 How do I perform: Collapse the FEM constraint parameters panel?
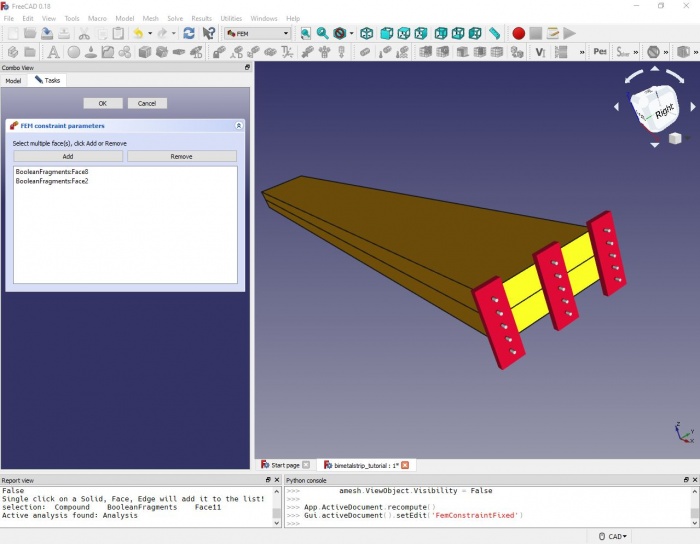239,126
